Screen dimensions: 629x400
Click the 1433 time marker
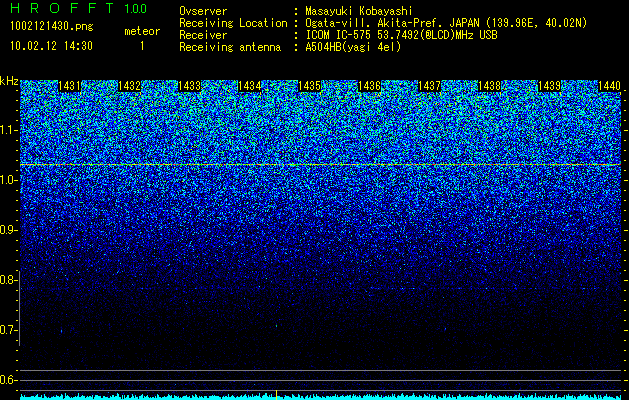coord(189,86)
